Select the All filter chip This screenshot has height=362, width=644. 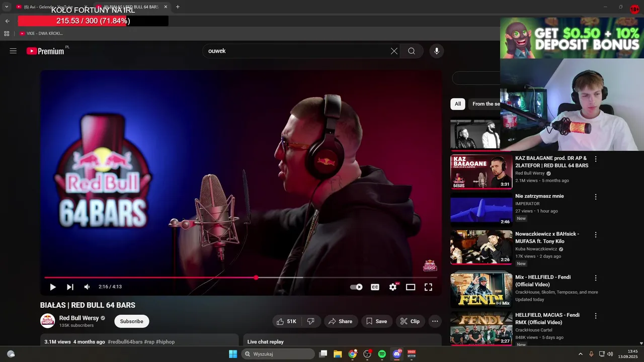458,104
